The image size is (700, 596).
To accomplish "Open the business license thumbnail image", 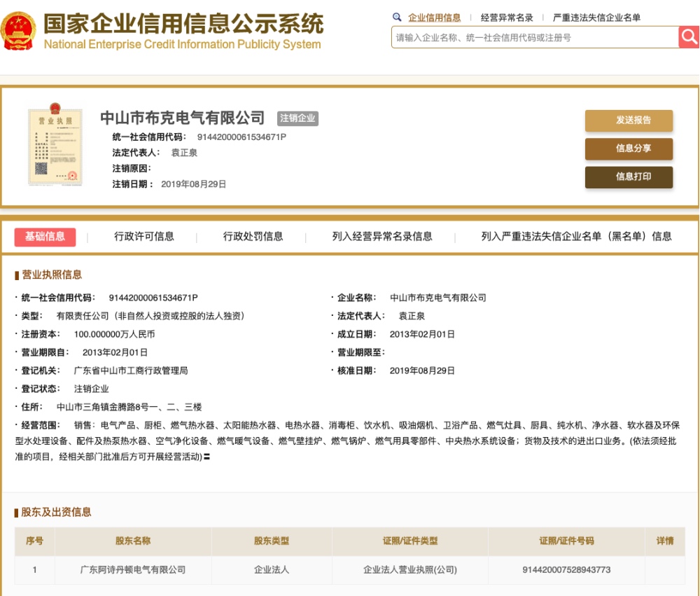I will coord(57,148).
